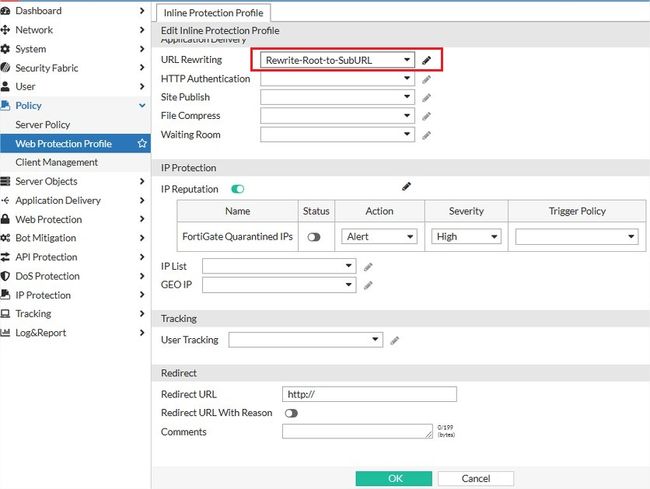The height and width of the screenshot is (489, 650).
Task: Collapse the Policy menu chevron
Action: 142,105
